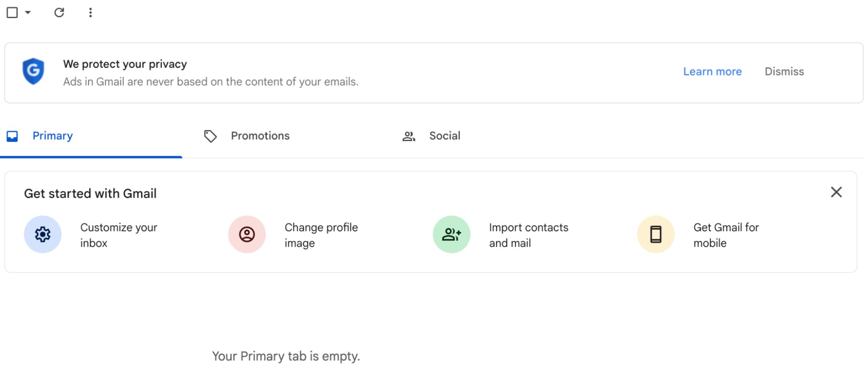Click the Gmail privacy shield logo

(x=33, y=72)
